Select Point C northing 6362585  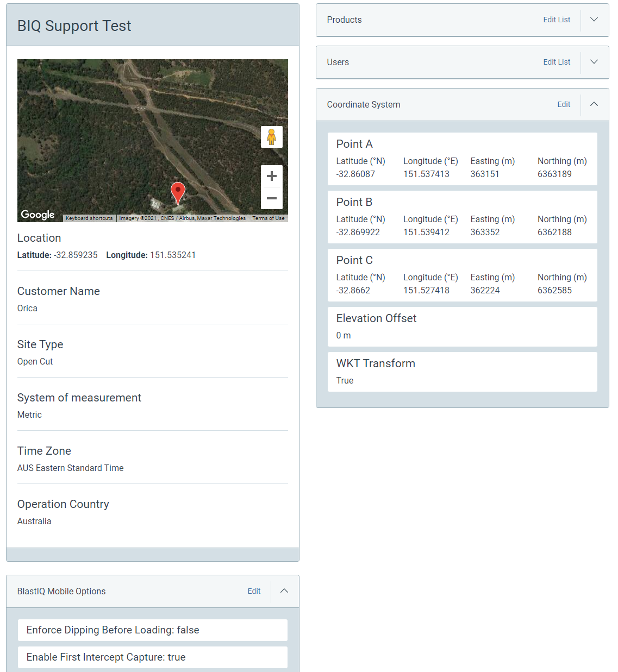[x=554, y=290]
